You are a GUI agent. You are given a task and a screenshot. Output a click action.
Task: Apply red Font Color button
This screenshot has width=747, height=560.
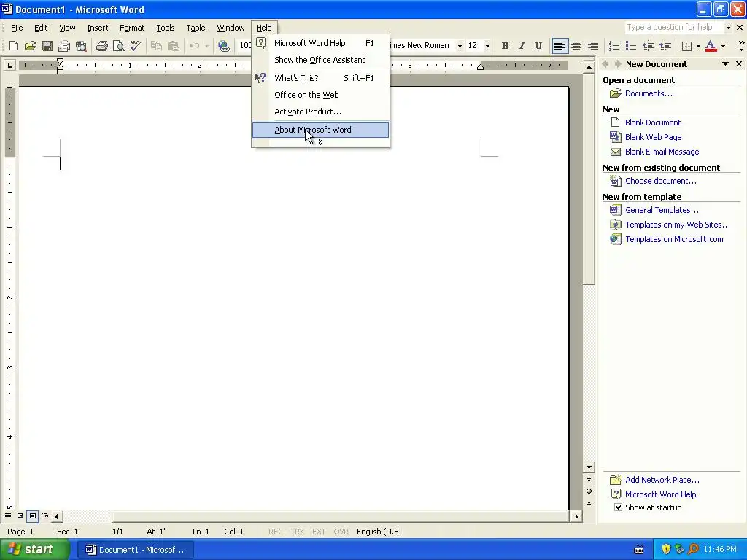click(711, 46)
